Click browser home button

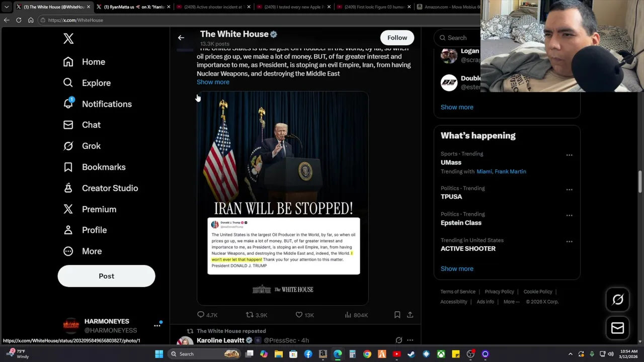[31, 20]
